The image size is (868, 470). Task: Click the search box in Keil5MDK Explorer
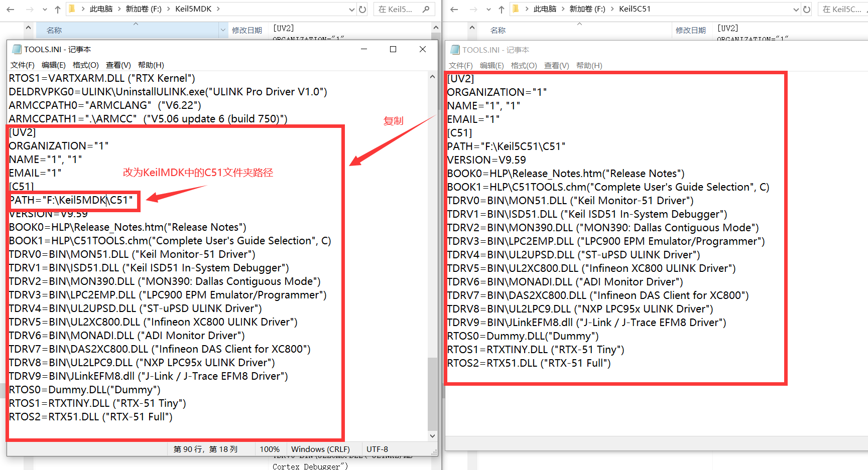(x=404, y=9)
